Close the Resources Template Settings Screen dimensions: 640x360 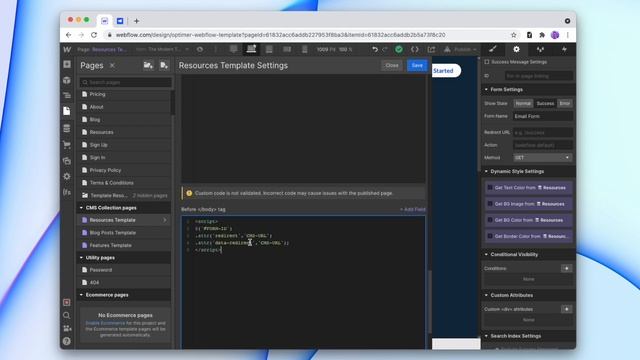pos(392,65)
